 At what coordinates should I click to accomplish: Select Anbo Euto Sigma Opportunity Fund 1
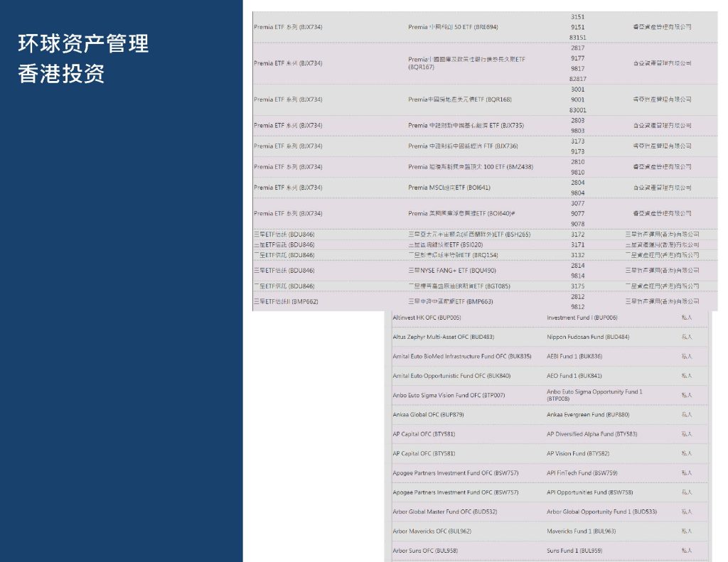pyautogui.click(x=594, y=395)
